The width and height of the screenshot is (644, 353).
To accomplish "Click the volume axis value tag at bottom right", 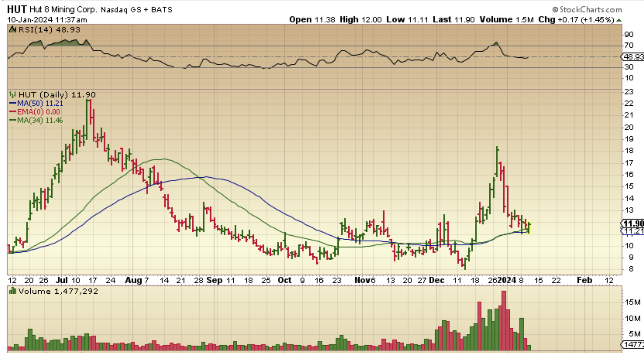I will pyautogui.click(x=633, y=344).
